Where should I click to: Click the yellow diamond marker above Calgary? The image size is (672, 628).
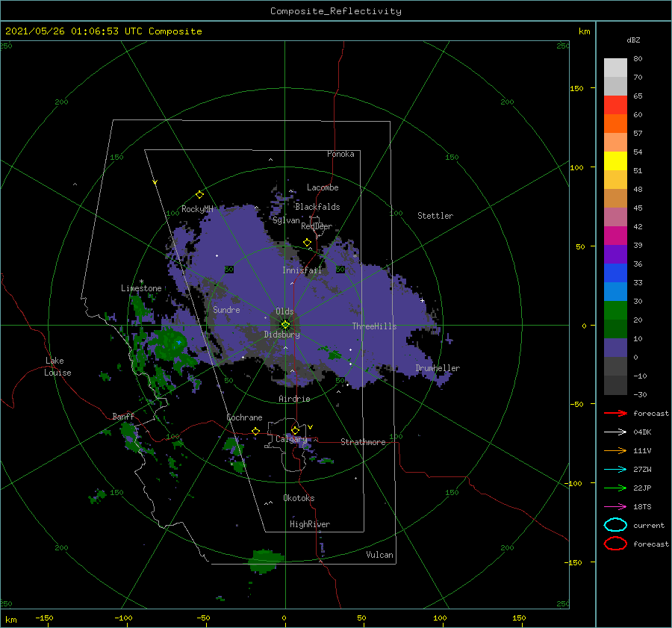(x=295, y=430)
